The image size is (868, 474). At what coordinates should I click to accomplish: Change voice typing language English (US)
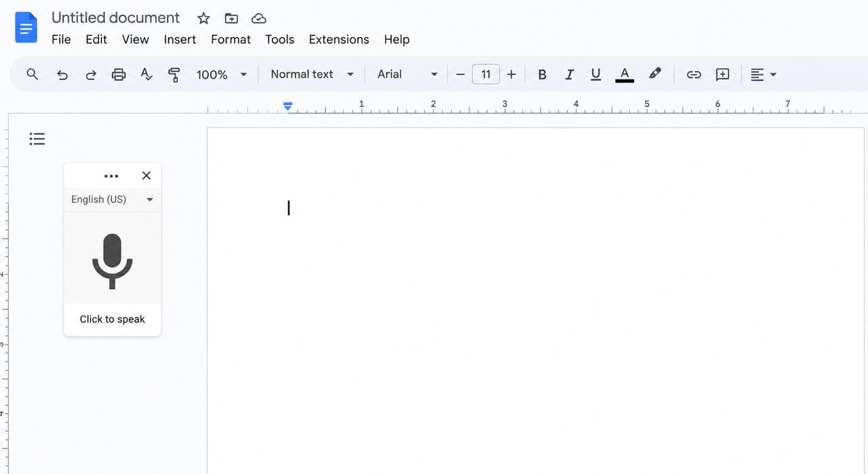(113, 199)
